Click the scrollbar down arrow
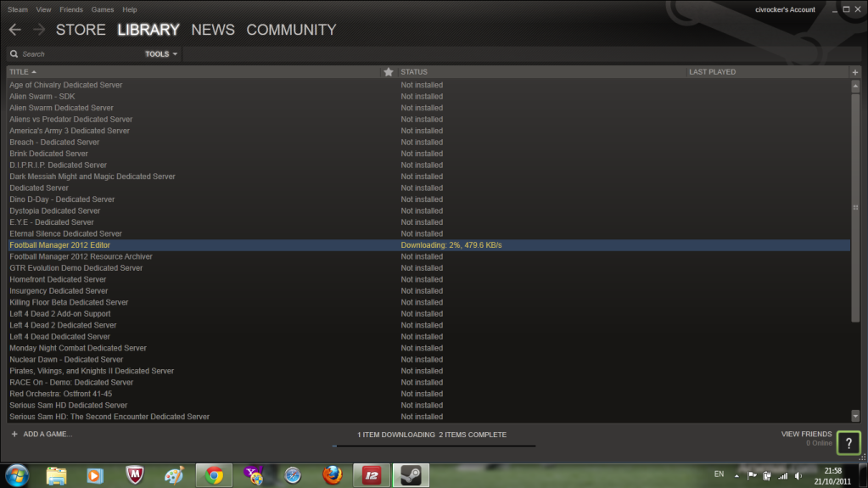The width and height of the screenshot is (868, 488). [x=855, y=416]
